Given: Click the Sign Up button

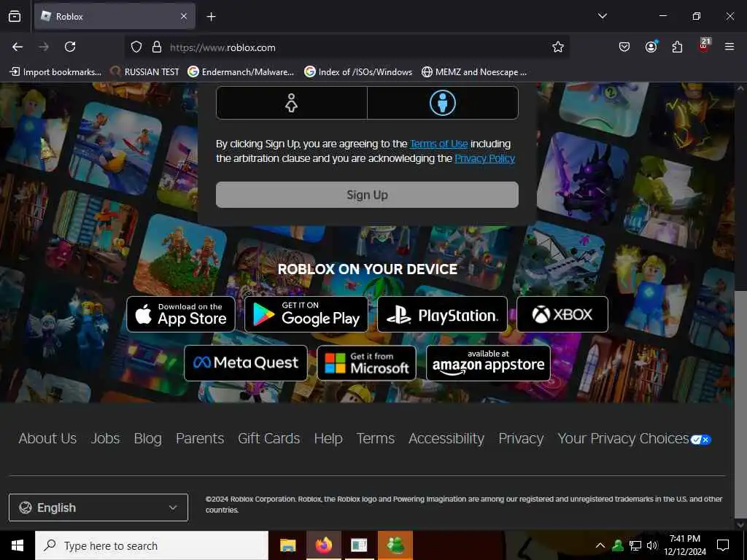Looking at the screenshot, I should pos(367,195).
